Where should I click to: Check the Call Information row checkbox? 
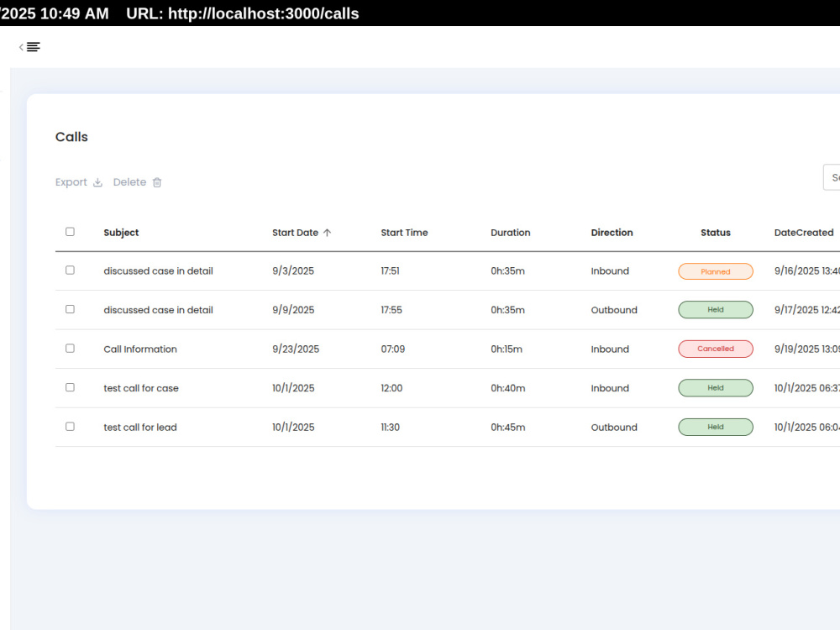71,349
